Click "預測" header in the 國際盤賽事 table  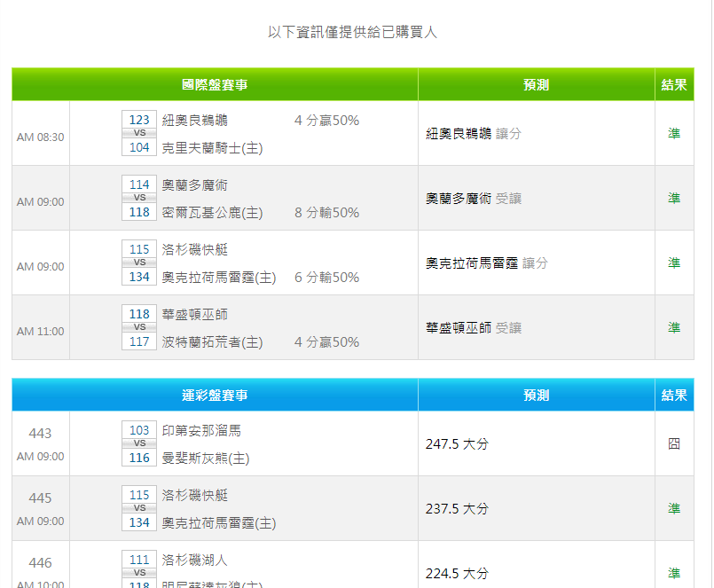point(537,85)
